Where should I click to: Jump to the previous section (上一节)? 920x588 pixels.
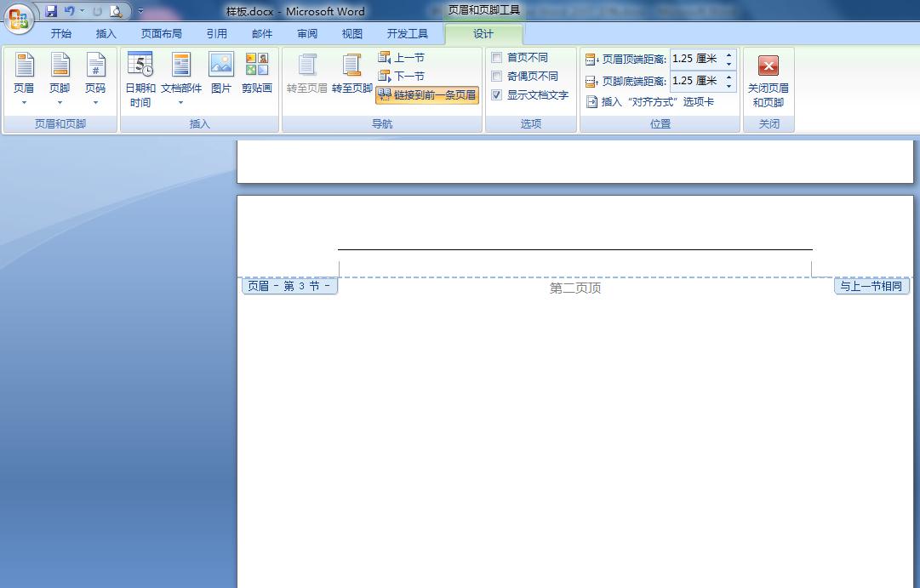[x=403, y=57]
